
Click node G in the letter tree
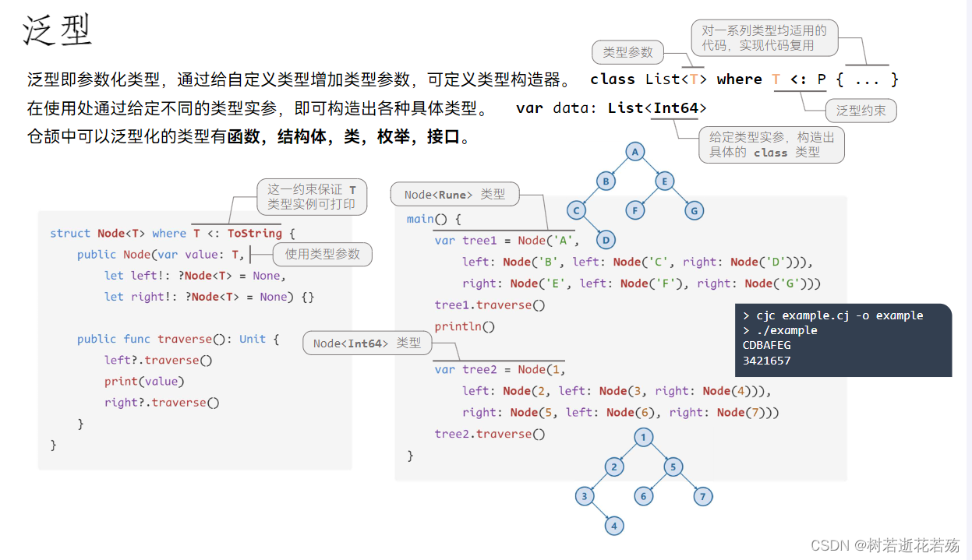tap(694, 210)
